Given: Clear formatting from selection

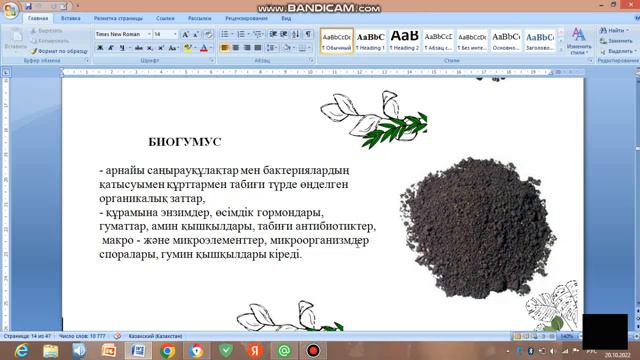Looking at the screenshot, I should coord(208,34).
